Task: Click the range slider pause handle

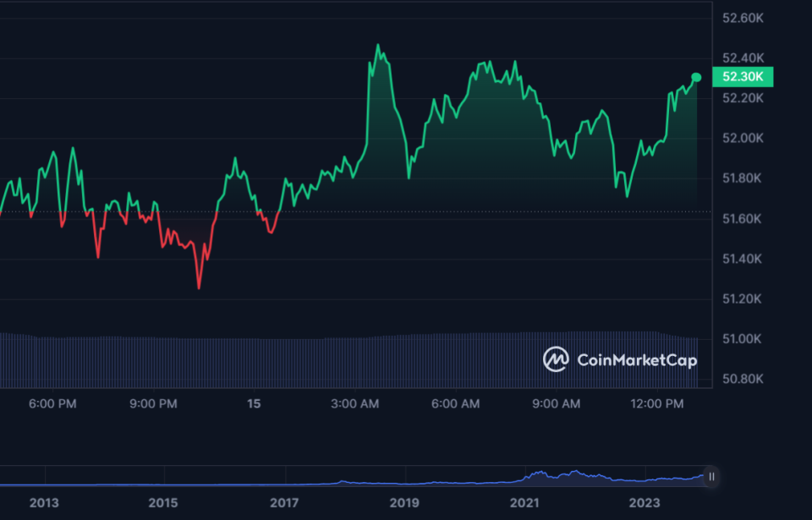Action: click(x=711, y=477)
